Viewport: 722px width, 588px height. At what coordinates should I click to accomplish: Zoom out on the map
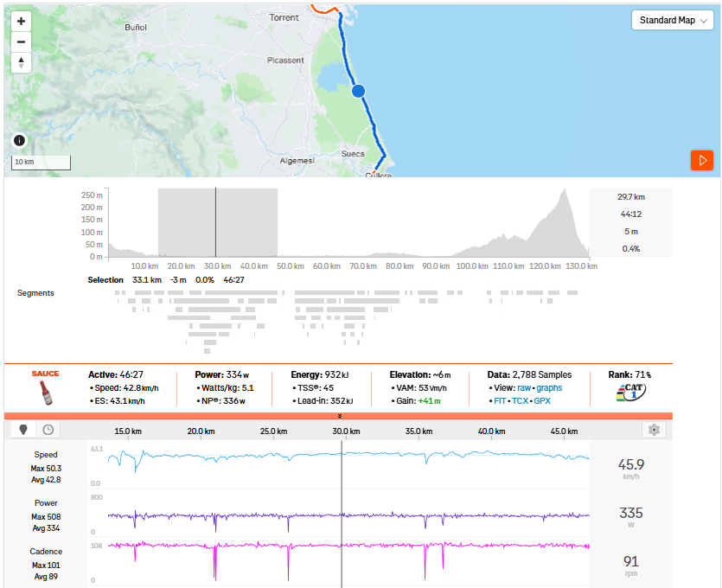click(22, 42)
